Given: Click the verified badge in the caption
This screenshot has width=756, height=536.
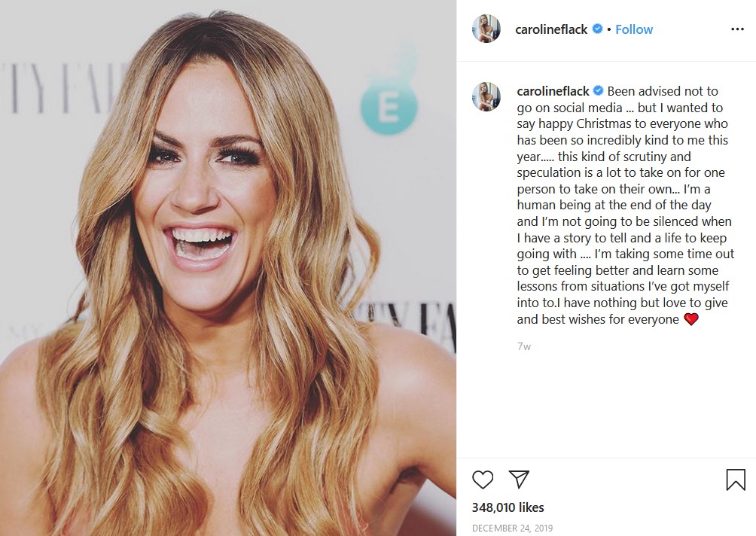Looking at the screenshot, I should click(599, 90).
